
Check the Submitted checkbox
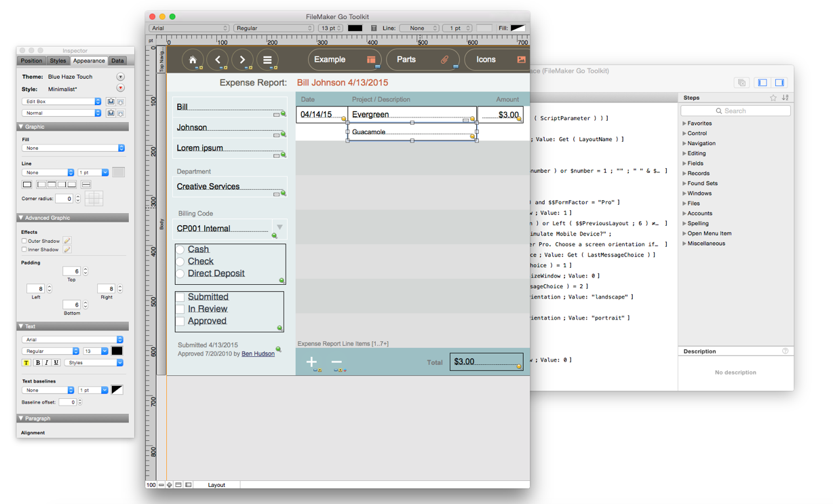[x=180, y=297]
